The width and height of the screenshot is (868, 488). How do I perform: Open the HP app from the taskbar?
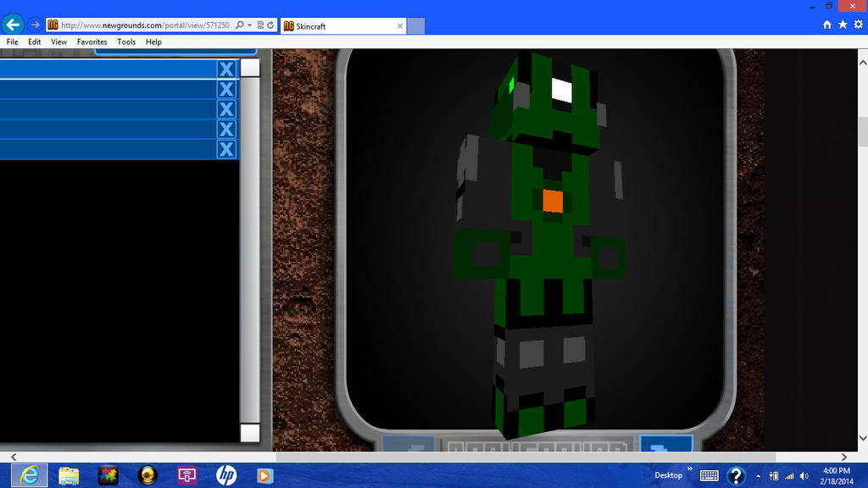point(225,475)
